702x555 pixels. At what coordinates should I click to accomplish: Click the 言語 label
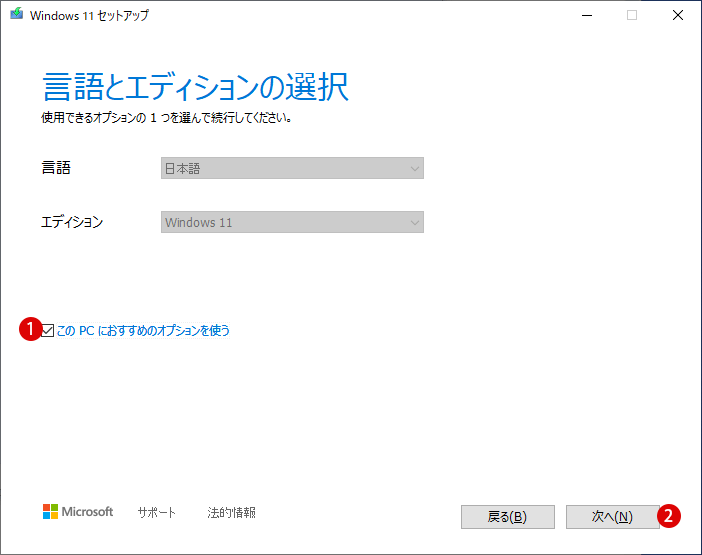pos(56,168)
